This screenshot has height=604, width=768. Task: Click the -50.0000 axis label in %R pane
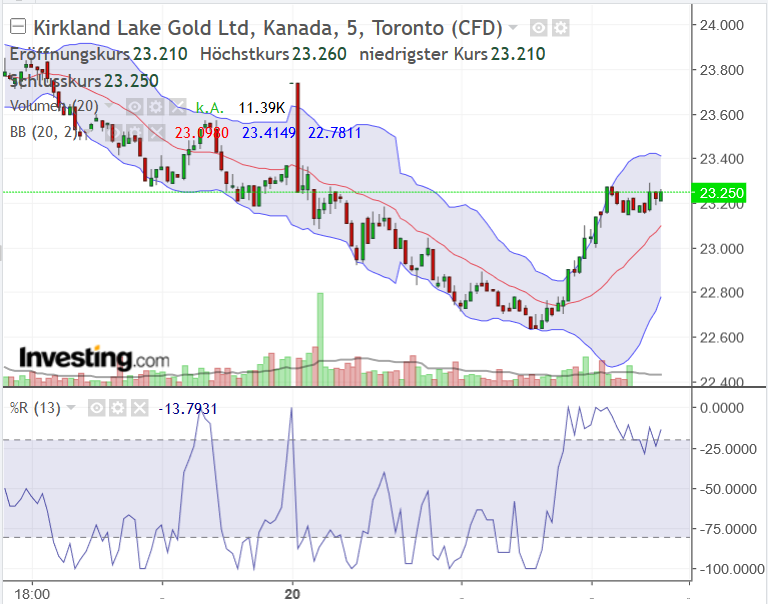(728, 489)
